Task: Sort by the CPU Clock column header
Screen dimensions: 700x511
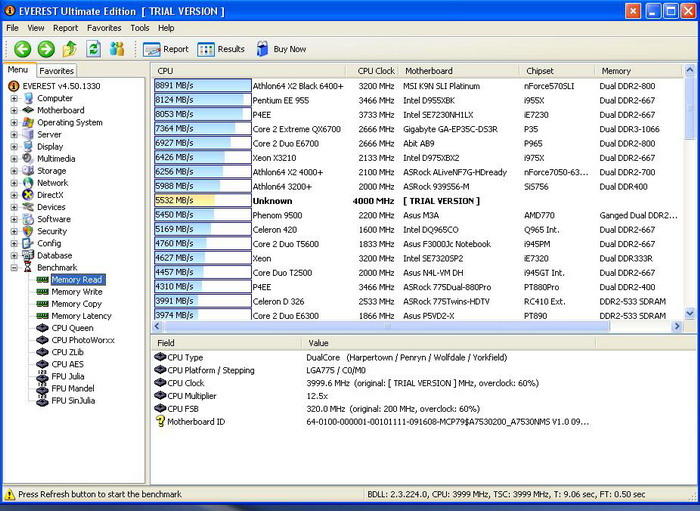Action: [372, 71]
